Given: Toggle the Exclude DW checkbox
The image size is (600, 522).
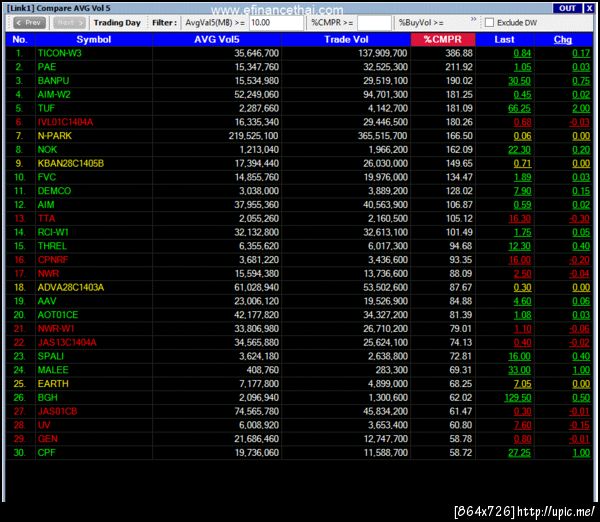Looking at the screenshot, I should [x=489, y=23].
